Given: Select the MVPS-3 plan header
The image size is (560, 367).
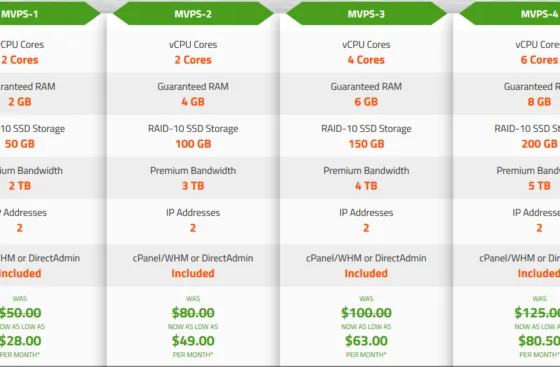Looking at the screenshot, I should [x=366, y=14].
